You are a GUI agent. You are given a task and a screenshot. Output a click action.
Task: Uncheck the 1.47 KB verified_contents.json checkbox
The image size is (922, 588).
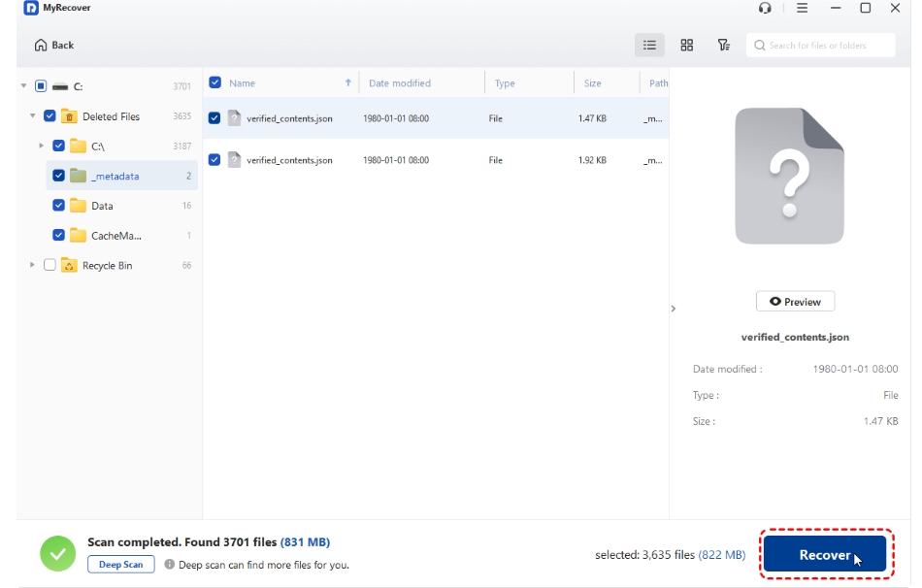pyautogui.click(x=214, y=118)
